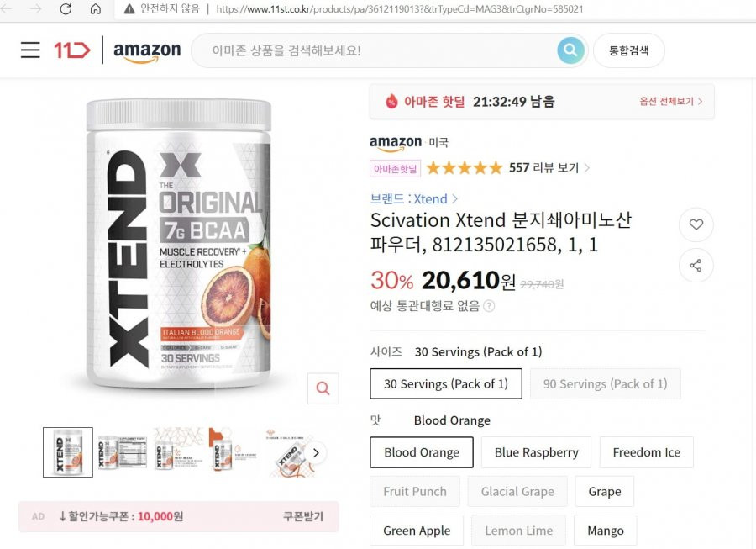Select the 30 Servings (Pack of 1) option
Screen dimensions: 756x549
(446, 384)
